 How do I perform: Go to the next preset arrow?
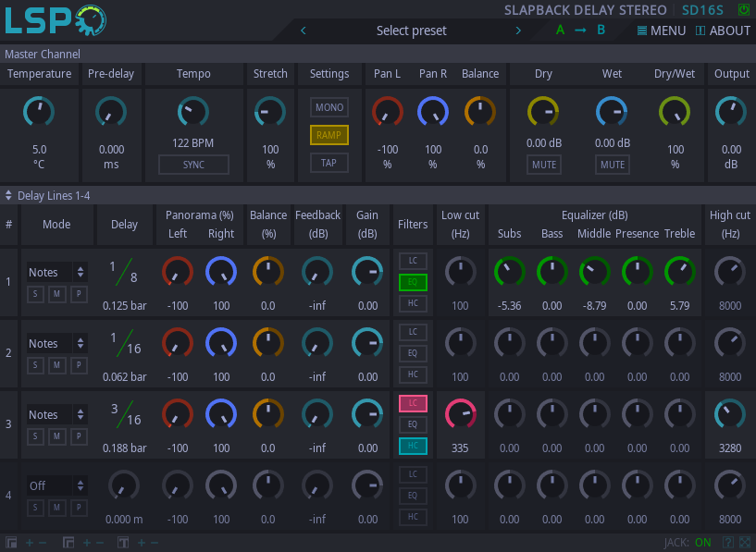(x=518, y=31)
